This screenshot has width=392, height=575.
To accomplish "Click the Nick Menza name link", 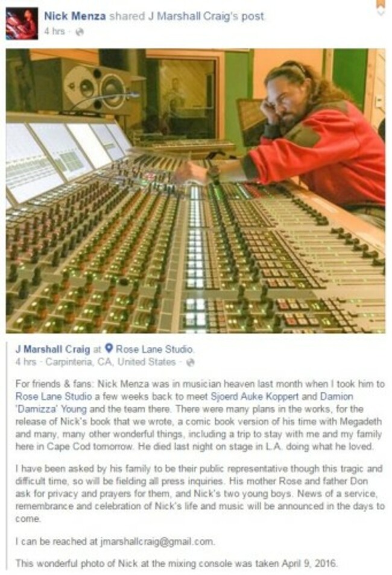I will click(x=75, y=16).
